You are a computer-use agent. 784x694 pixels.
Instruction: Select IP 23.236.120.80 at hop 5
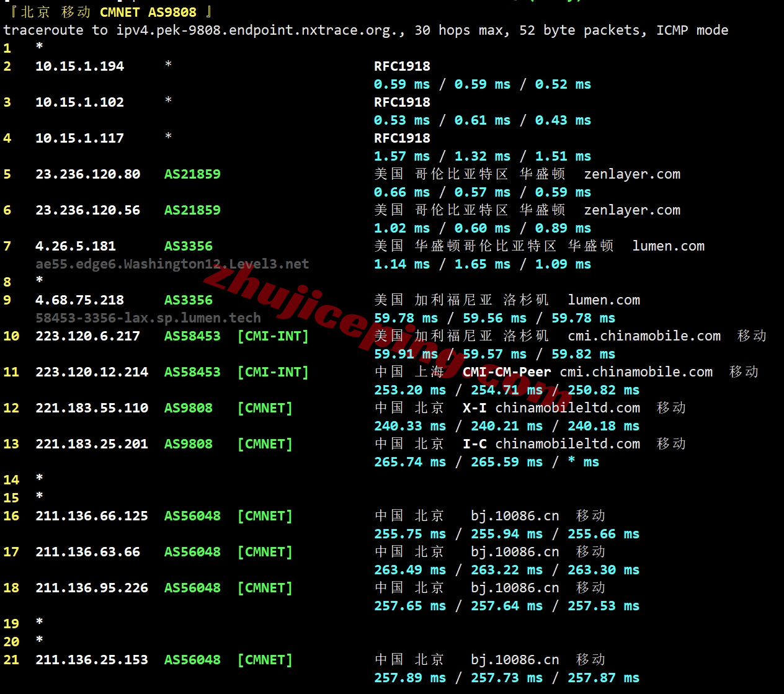(x=87, y=174)
